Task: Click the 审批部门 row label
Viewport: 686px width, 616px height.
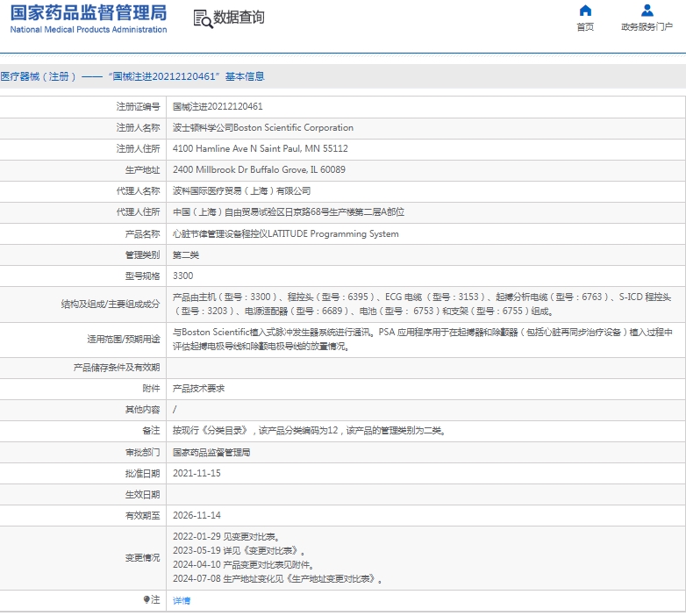Action: [143, 453]
